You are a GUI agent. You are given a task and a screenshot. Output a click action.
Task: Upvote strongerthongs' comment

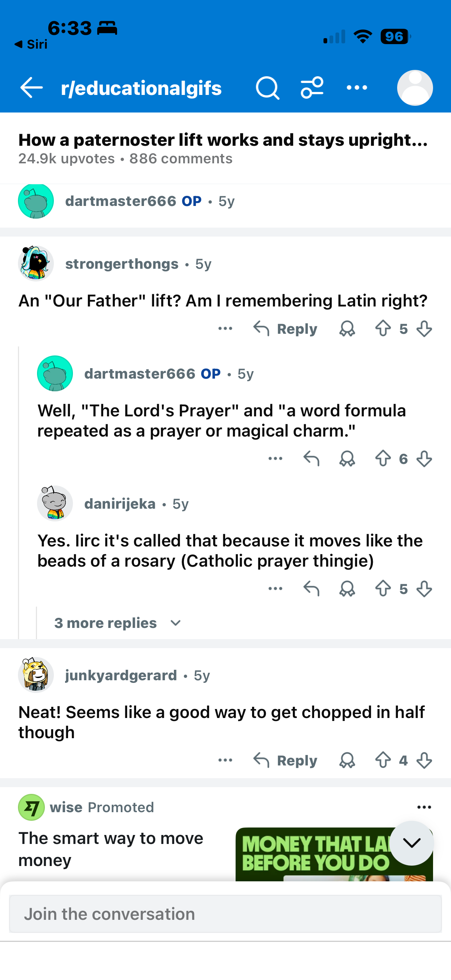point(383,328)
